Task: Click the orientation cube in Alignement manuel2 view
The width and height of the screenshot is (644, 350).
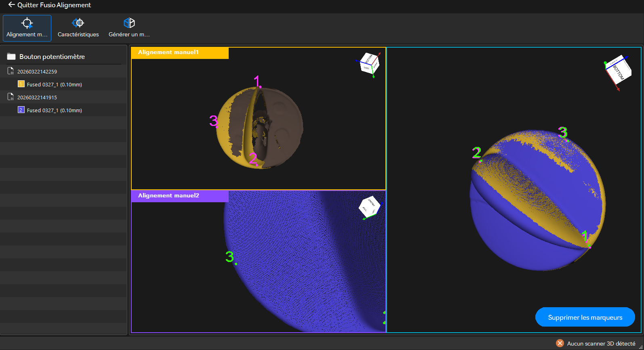Action: (x=369, y=206)
